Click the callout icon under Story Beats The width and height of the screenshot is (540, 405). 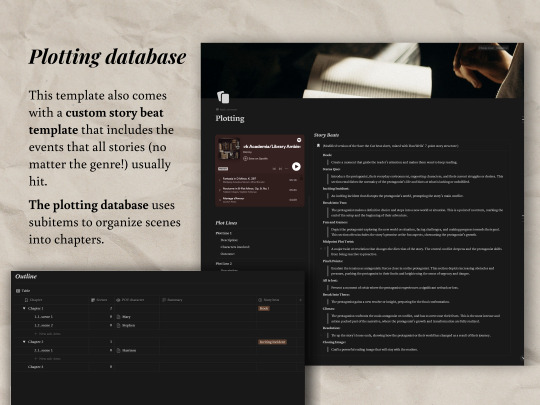point(318,146)
